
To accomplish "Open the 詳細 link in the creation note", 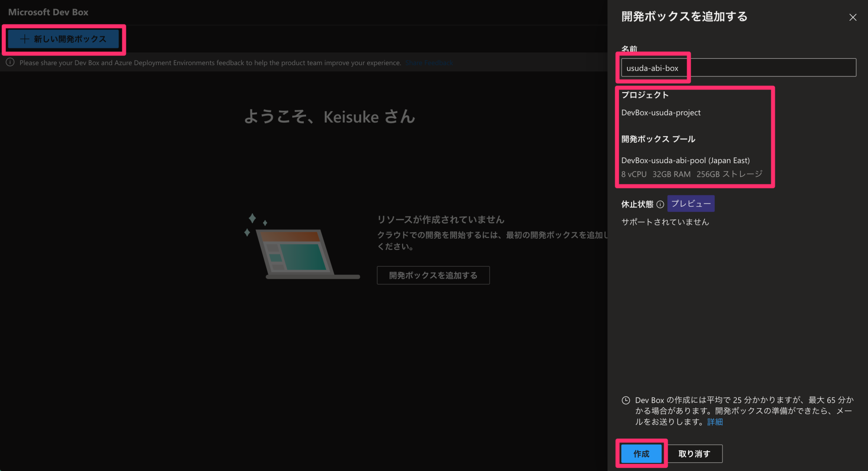I will click(715, 422).
